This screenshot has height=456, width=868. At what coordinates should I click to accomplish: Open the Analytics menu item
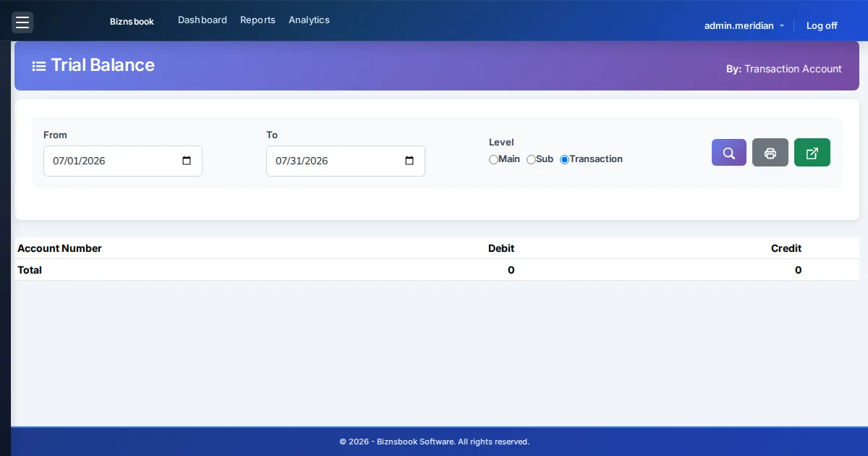(x=309, y=20)
